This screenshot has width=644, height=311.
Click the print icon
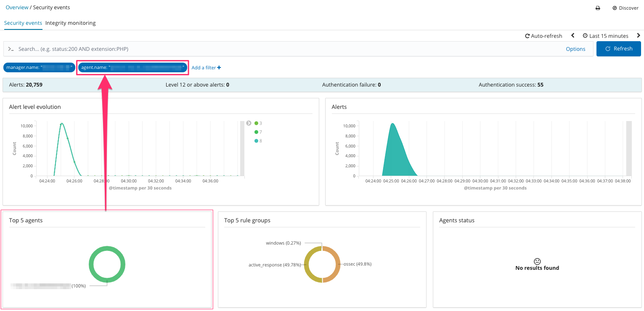point(597,8)
